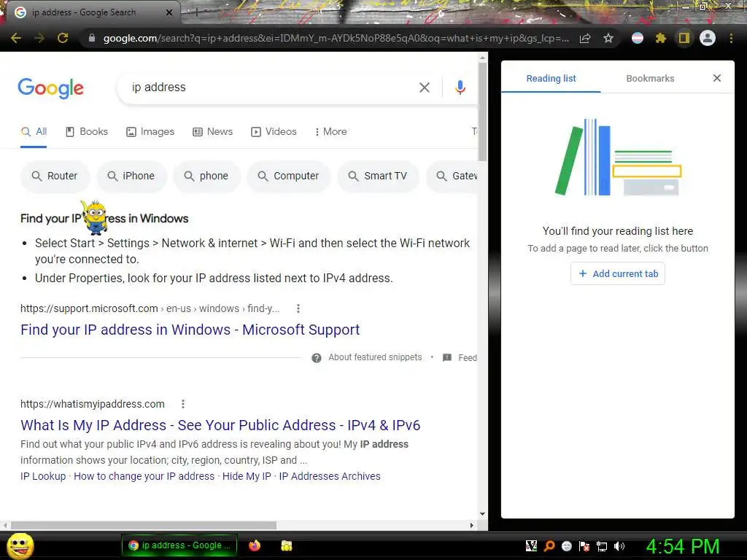Open What Is My IP Address result

(220, 425)
